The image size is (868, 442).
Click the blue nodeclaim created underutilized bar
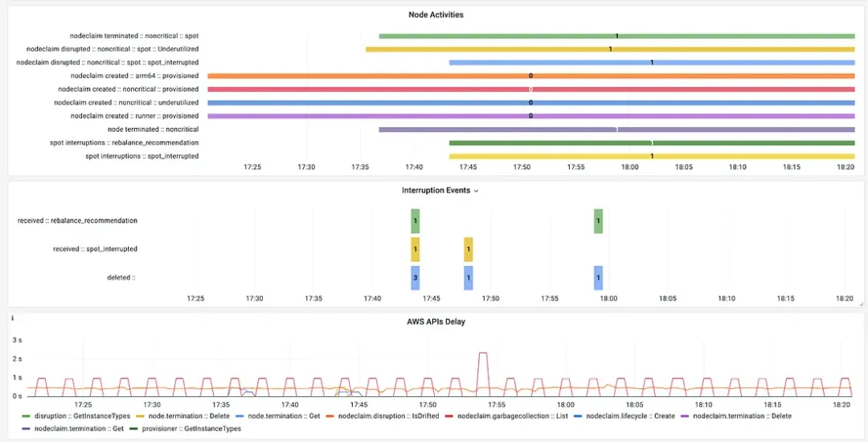click(x=531, y=102)
